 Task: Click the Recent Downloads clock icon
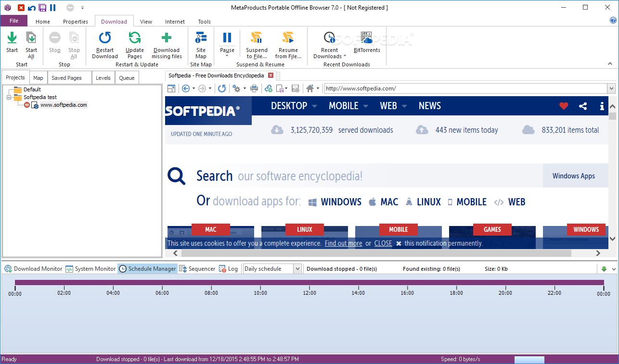330,38
